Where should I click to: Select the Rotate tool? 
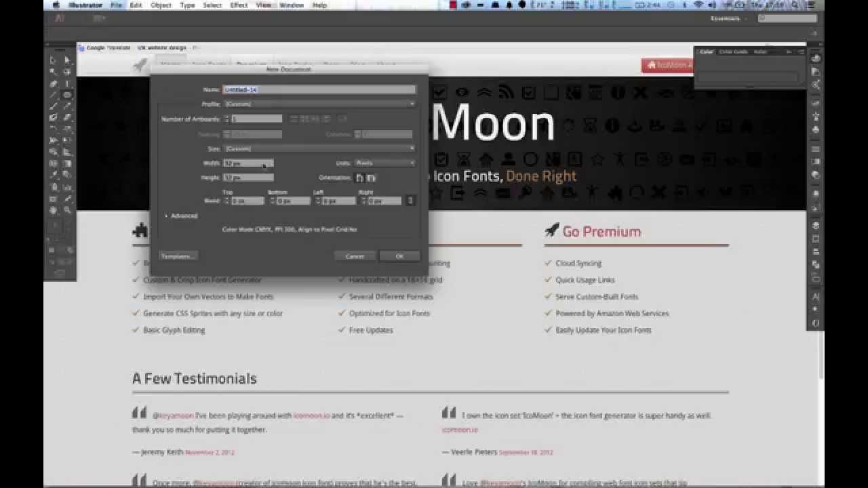pos(54,129)
